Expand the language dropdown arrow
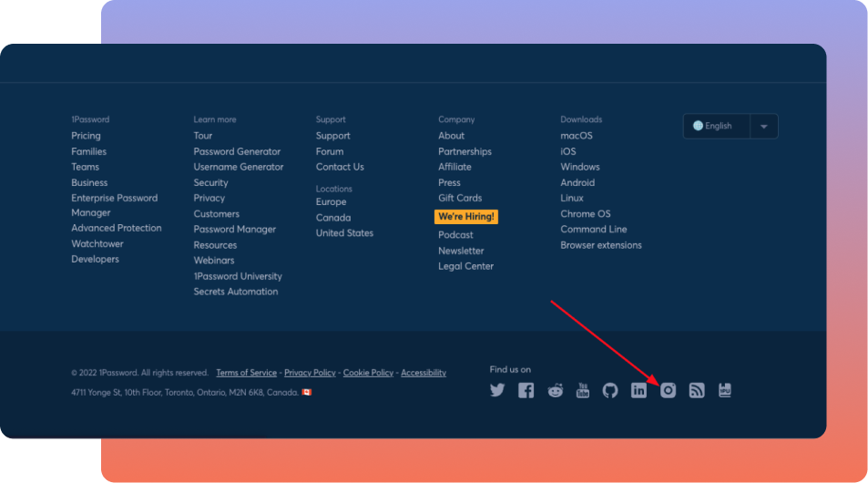868x483 pixels. (x=763, y=127)
